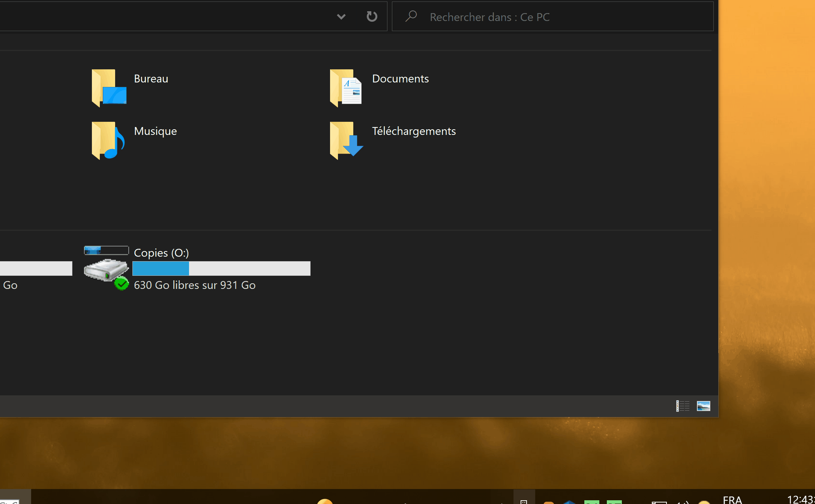Click the taskbar clock showing 12:43

pyautogui.click(x=800, y=500)
